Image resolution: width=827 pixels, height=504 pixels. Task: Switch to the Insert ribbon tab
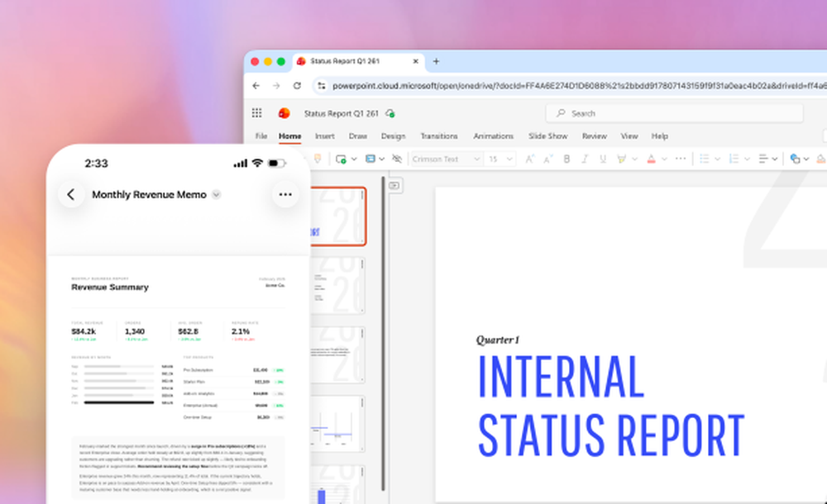click(325, 136)
